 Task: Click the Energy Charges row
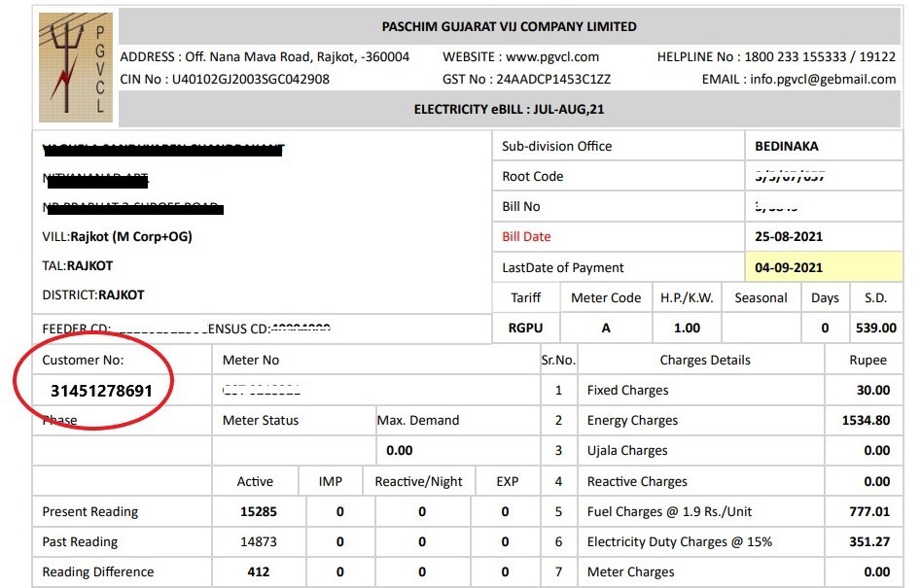point(632,420)
